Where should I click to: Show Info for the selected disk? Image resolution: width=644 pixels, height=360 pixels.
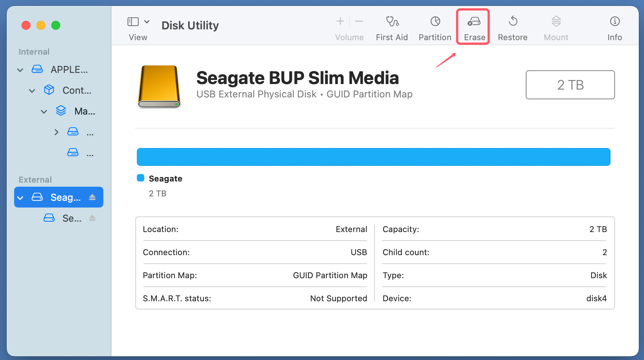coord(615,27)
